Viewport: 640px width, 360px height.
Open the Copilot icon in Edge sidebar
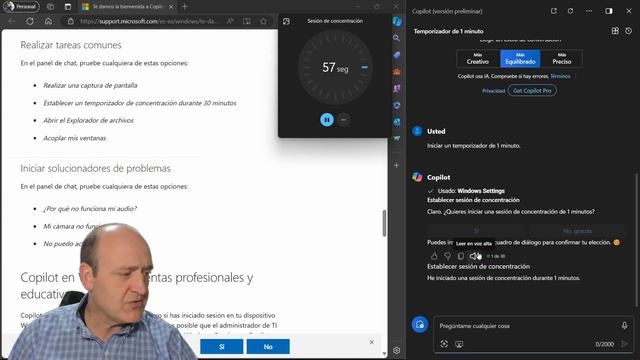click(397, 21)
